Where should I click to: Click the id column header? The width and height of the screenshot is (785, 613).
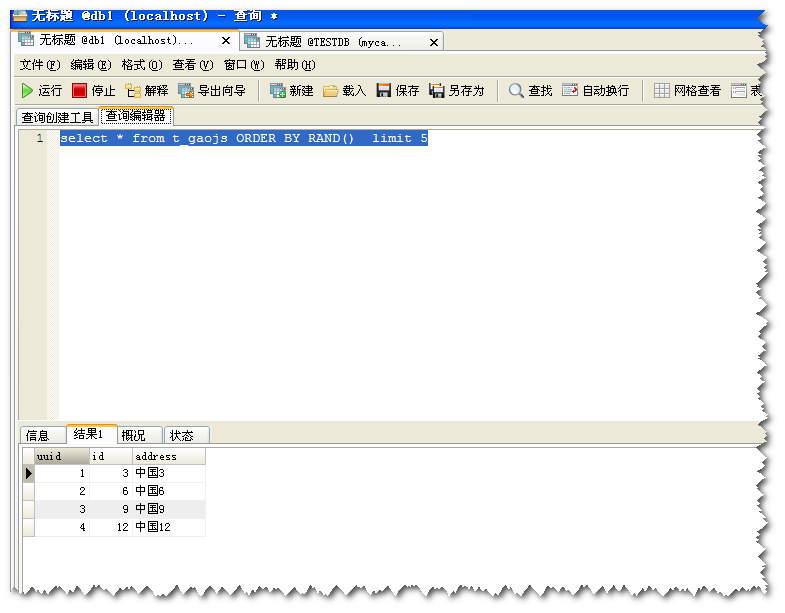(111, 456)
